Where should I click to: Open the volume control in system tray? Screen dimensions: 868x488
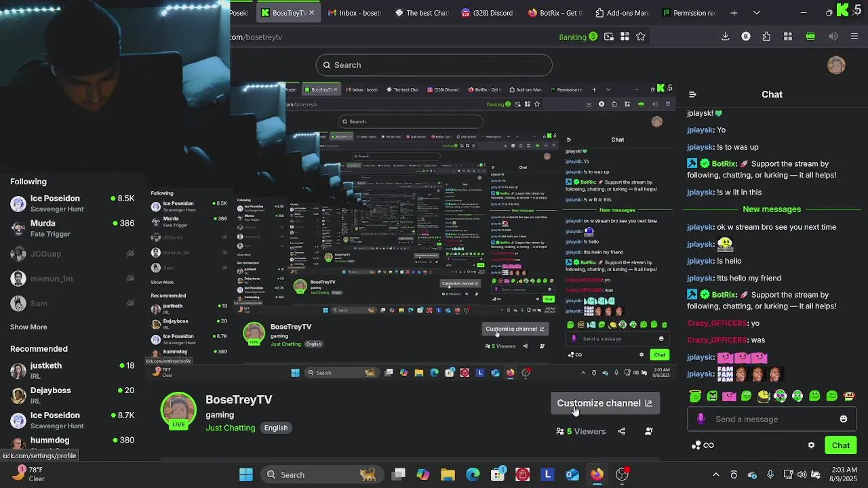point(802,474)
